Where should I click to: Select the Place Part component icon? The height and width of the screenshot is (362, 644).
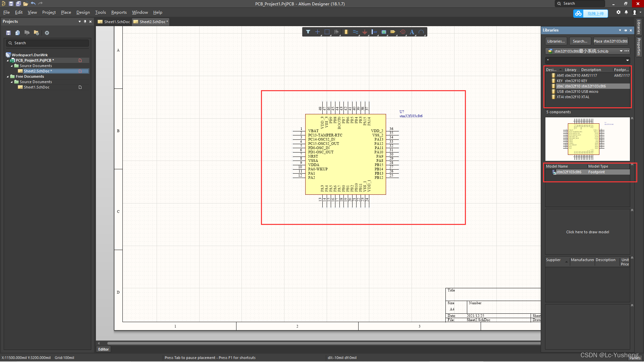[x=346, y=32]
